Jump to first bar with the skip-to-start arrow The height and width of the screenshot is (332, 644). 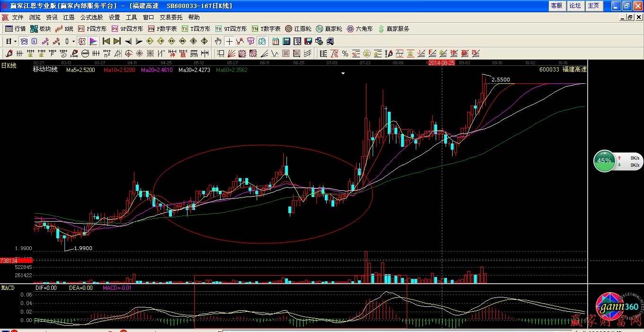click(x=106, y=41)
